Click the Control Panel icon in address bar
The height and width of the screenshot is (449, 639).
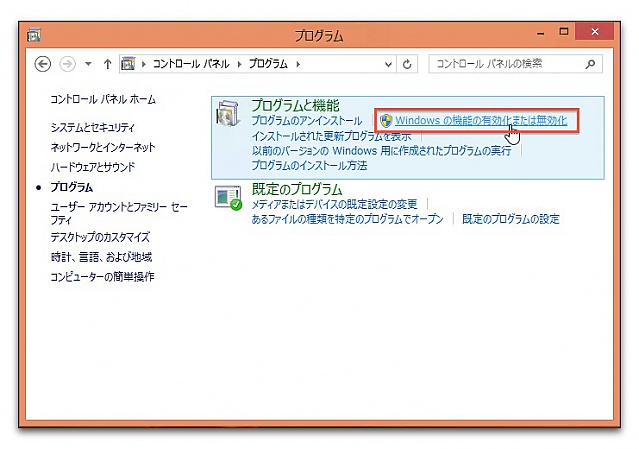click(128, 64)
